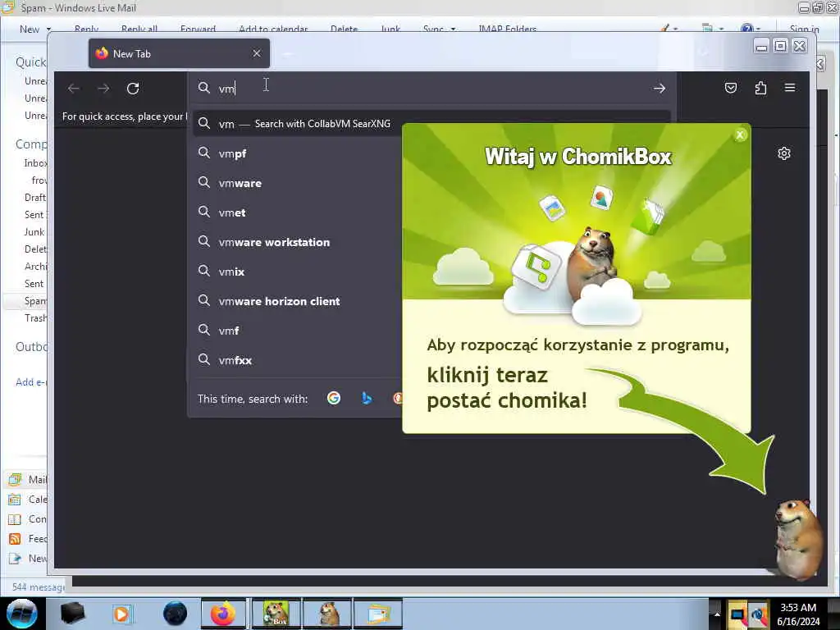Close the ChomikBox welcome popup
840x630 pixels.
tap(740, 135)
